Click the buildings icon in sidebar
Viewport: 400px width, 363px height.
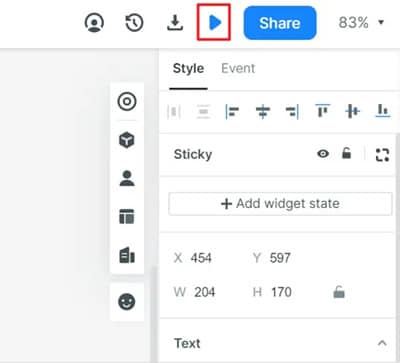click(x=127, y=255)
